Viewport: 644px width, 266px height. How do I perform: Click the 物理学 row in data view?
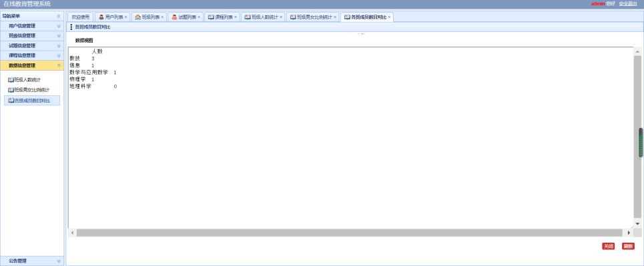click(x=82, y=79)
